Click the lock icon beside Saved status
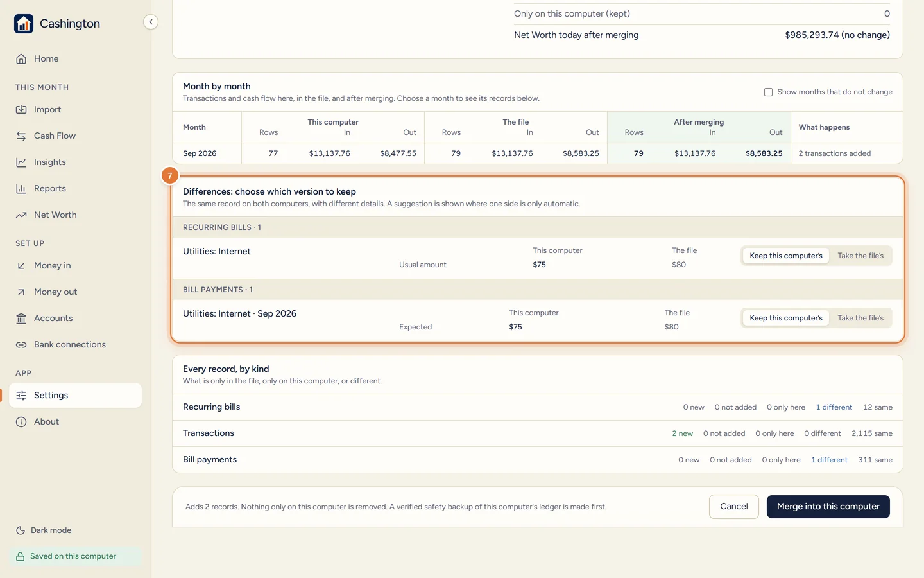 click(21, 557)
